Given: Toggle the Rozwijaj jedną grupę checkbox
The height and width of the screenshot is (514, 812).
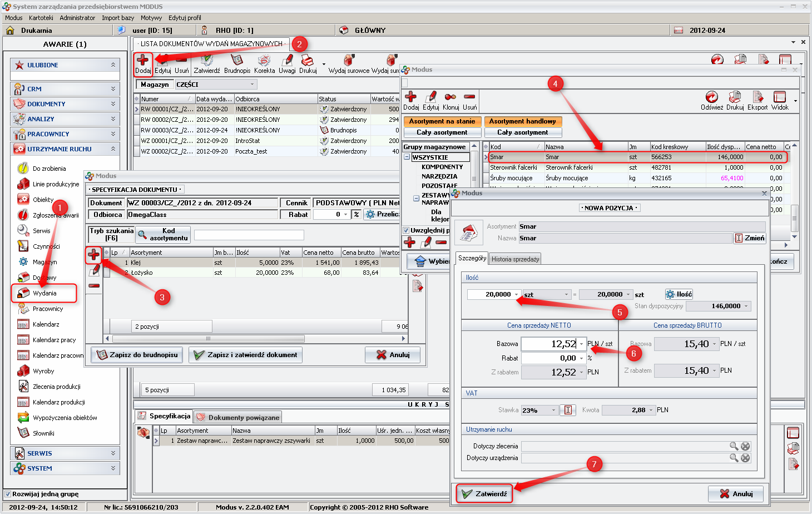Looking at the screenshot, I should (x=8, y=494).
